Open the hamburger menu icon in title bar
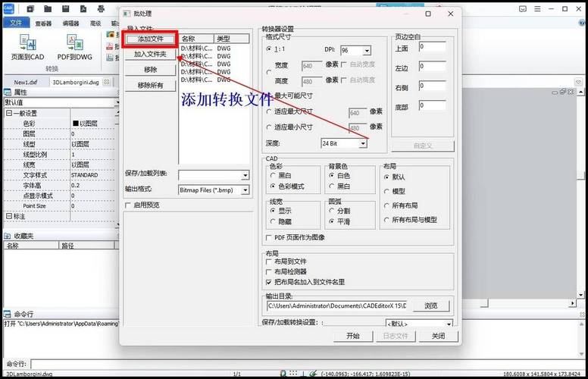This screenshot has height=379, width=588. pos(537,8)
